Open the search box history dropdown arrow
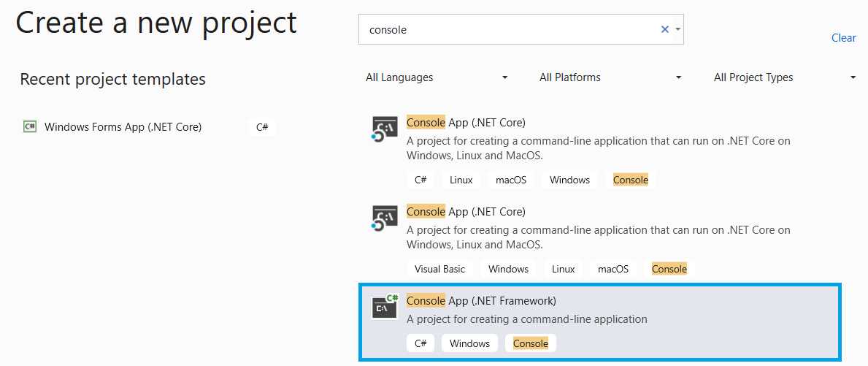 point(677,29)
